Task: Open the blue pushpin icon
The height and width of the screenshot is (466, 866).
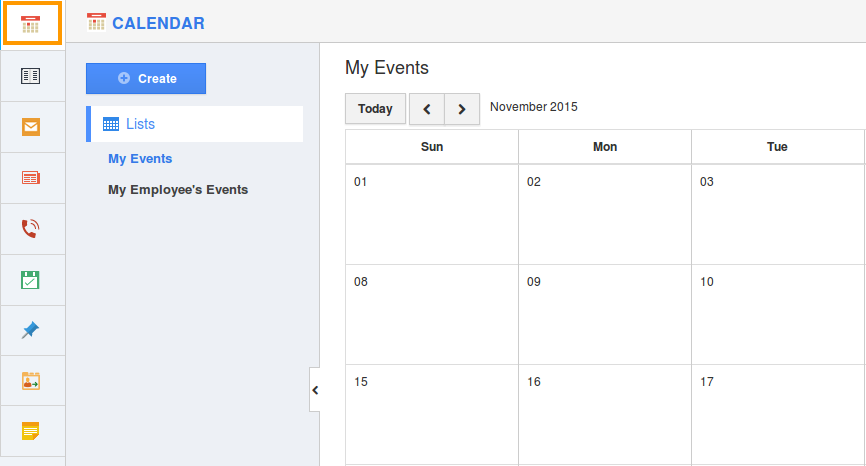Action: [x=30, y=330]
